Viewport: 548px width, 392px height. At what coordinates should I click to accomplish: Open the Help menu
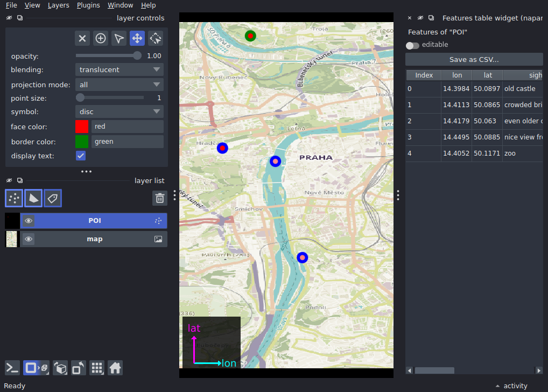[x=148, y=5]
